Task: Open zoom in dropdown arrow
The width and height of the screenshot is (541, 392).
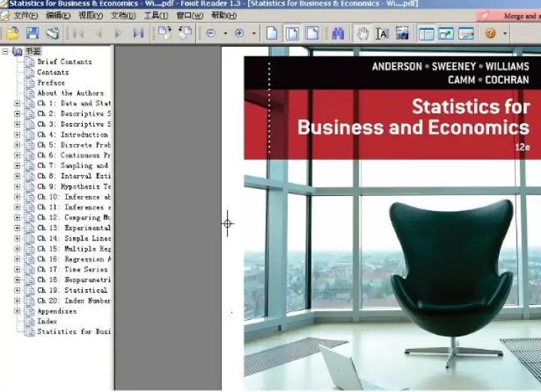Action: (254, 34)
